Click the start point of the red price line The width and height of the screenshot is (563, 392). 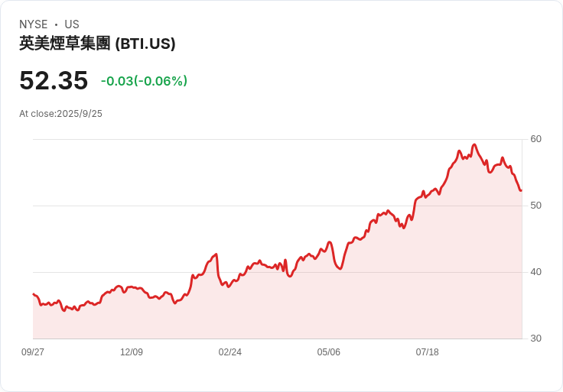(x=34, y=294)
